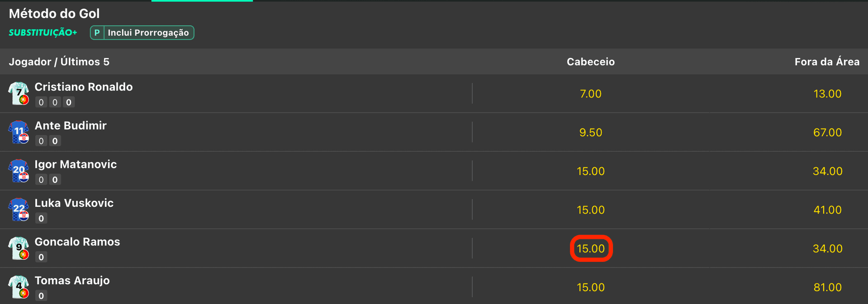The width and height of the screenshot is (868, 304).
Task: Select Tomas Araujo Fora da Área 81.00
Action: point(827,287)
